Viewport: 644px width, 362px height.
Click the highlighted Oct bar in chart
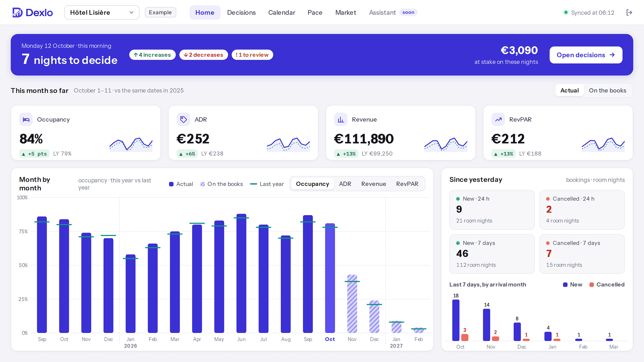pyautogui.click(x=330, y=278)
